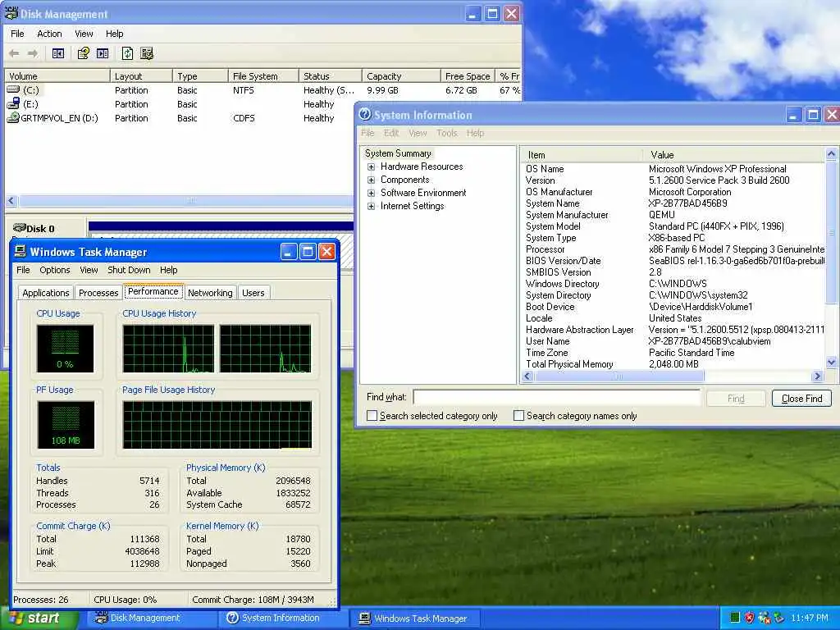Click the Disk Settings icon in Disk Management toolbar
The height and width of the screenshot is (630, 840).
[x=147, y=53]
